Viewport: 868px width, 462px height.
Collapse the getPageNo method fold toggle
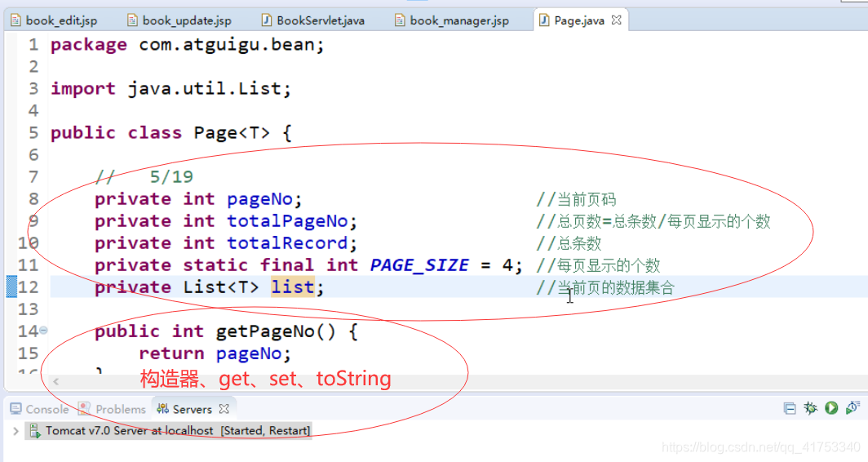(43, 330)
